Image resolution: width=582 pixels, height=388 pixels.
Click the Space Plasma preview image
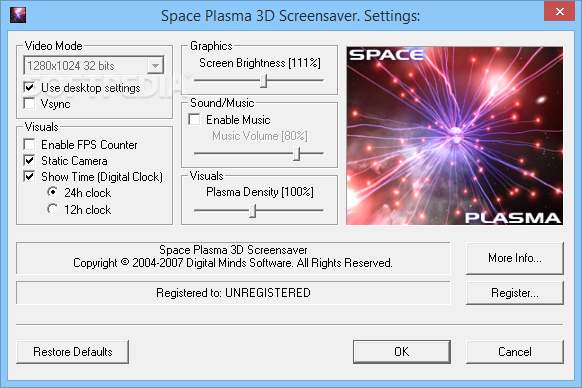[455, 136]
